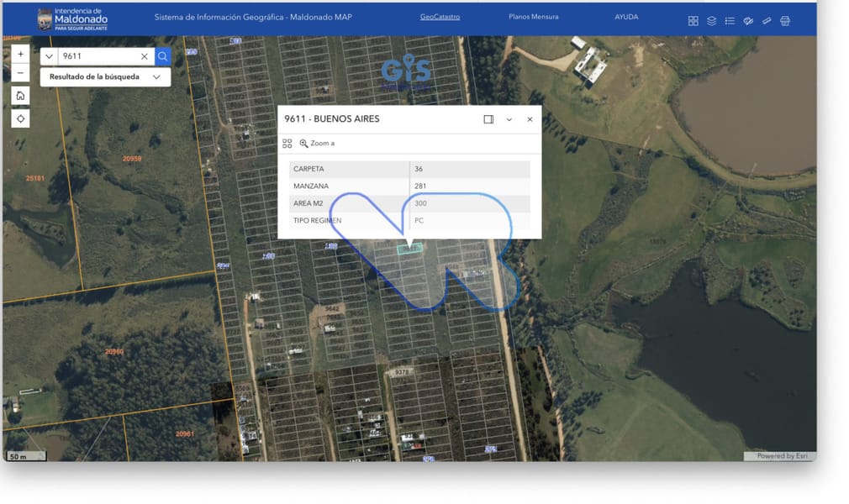Expand Resultado de la búsqueda panel
This screenshot has width=849, height=504.
pyautogui.click(x=106, y=77)
